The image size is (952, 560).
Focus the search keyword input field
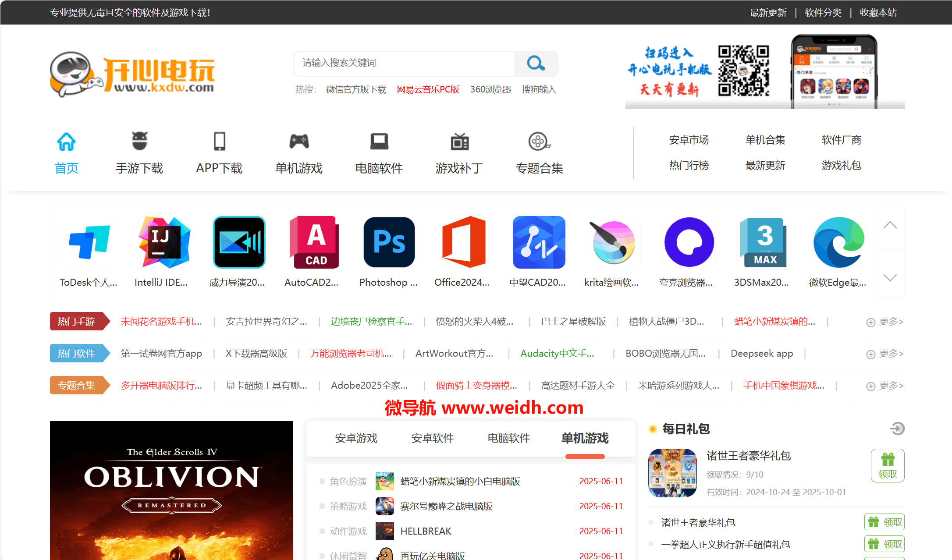(x=404, y=63)
